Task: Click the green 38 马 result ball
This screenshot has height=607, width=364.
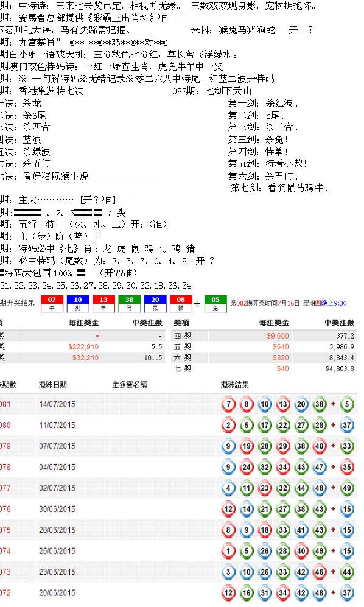Action: coord(129,303)
